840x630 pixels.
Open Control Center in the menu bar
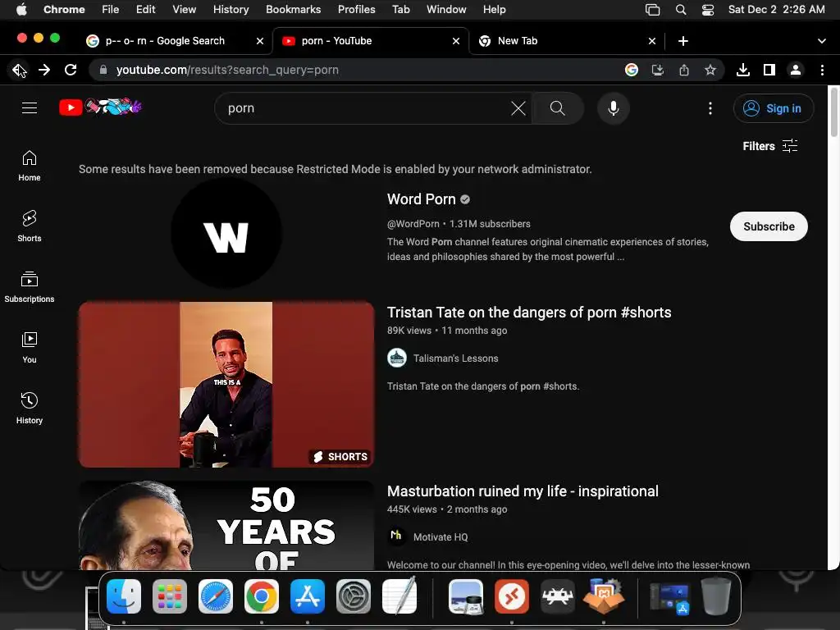(x=708, y=9)
